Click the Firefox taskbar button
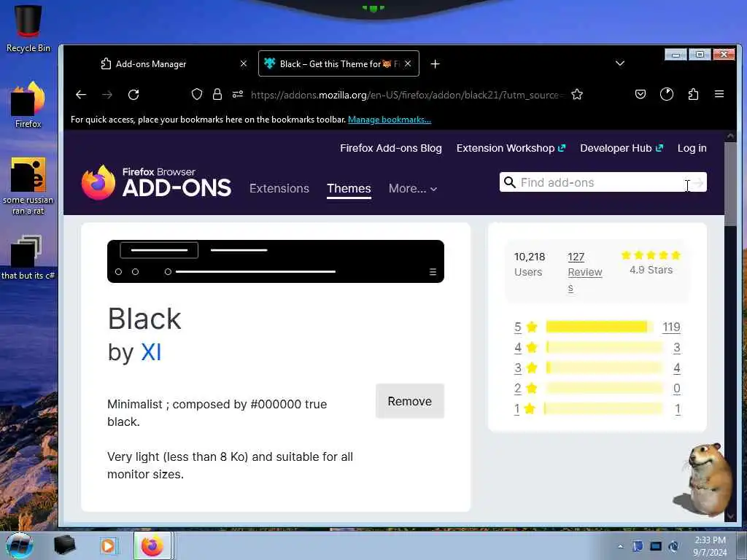The image size is (747, 560). (152, 545)
